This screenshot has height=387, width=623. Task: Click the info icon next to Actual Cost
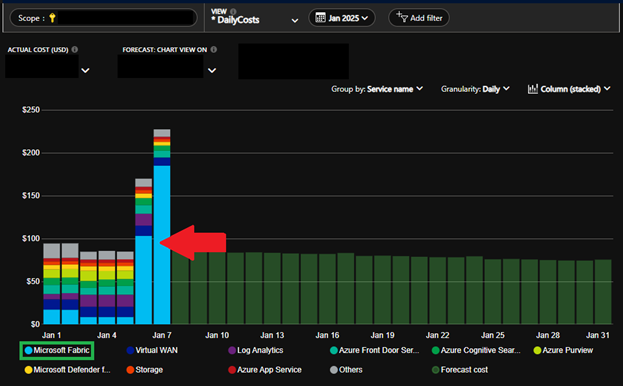75,50
